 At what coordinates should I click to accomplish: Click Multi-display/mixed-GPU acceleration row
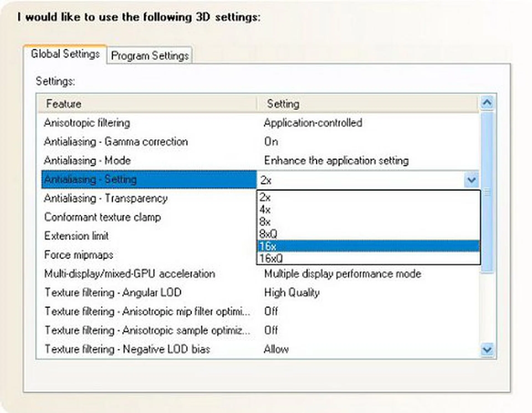click(130, 274)
